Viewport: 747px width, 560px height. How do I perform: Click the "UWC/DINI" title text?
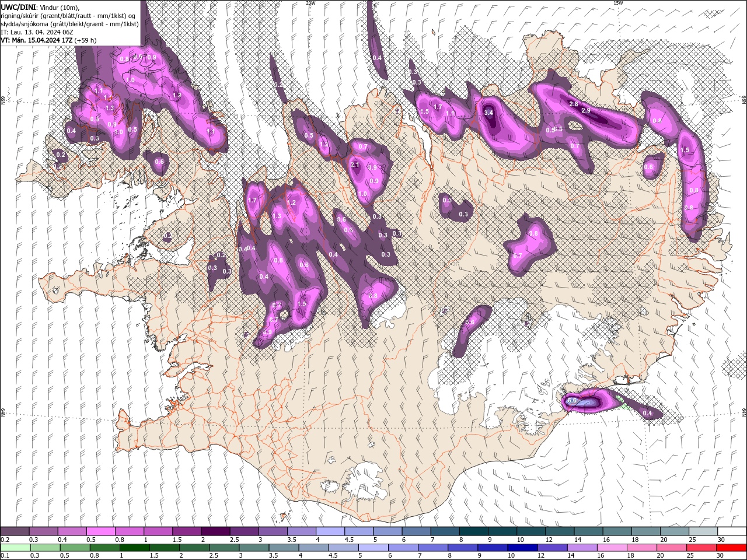point(18,6)
